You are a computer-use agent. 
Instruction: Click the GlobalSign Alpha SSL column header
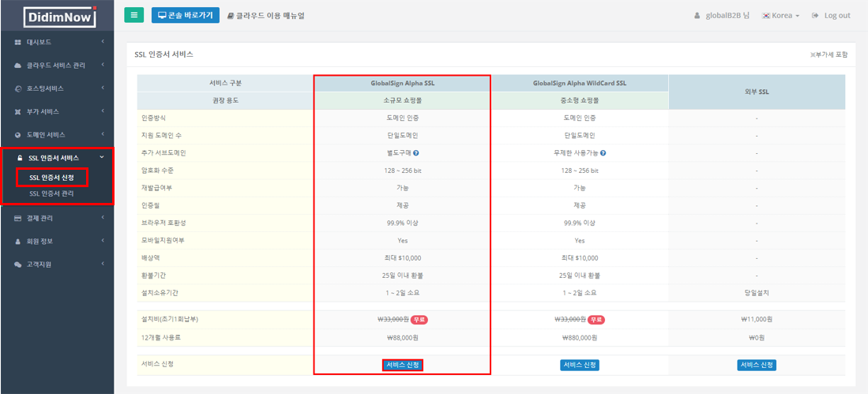[x=403, y=83]
